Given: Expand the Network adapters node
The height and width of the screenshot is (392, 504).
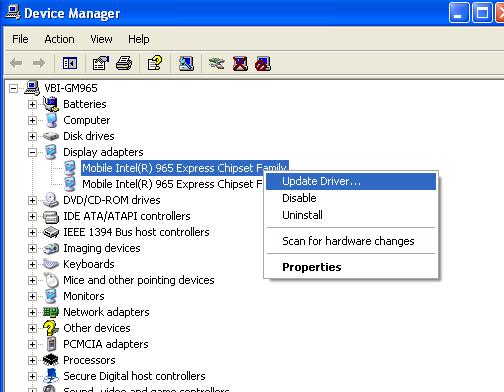Looking at the screenshot, I should [x=32, y=312].
